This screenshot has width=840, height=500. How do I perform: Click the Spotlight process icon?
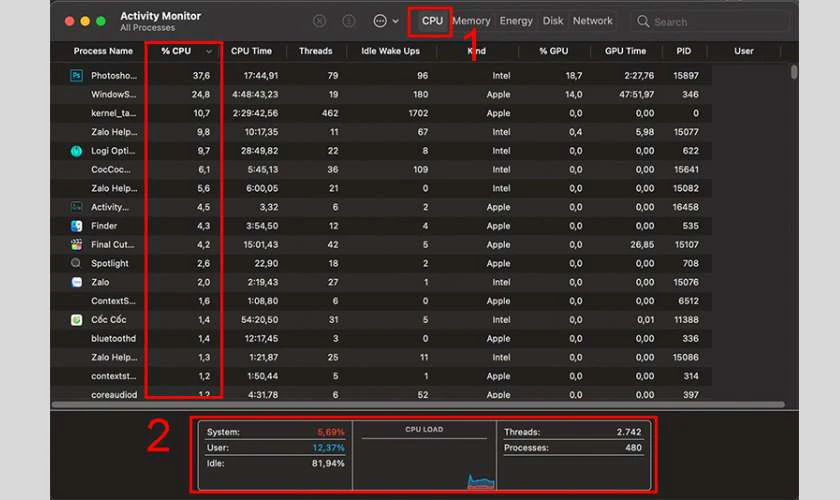pos(76,263)
